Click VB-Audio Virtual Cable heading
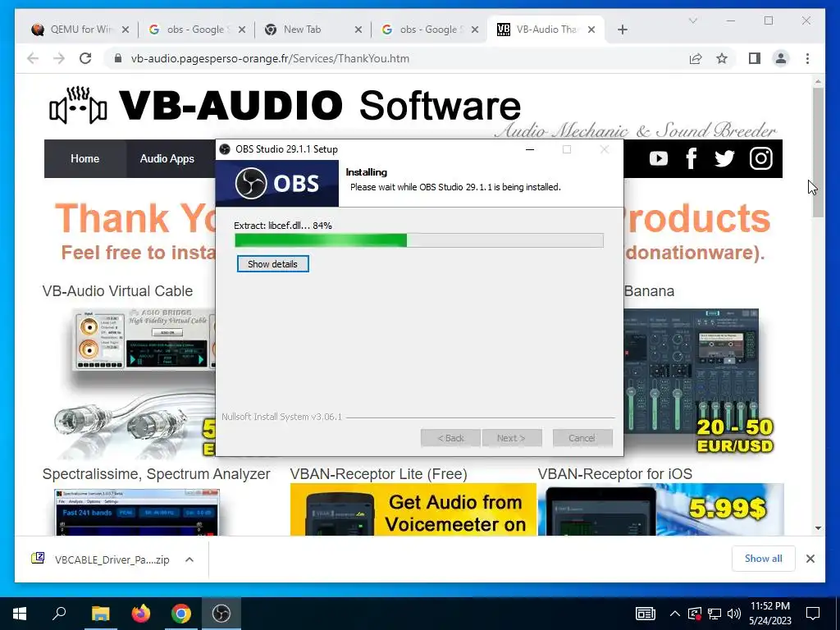 click(117, 291)
